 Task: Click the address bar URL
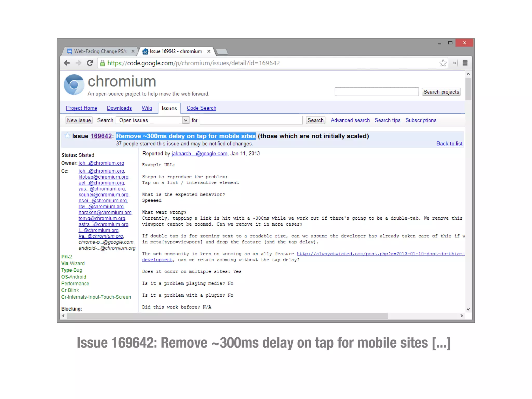[194, 63]
